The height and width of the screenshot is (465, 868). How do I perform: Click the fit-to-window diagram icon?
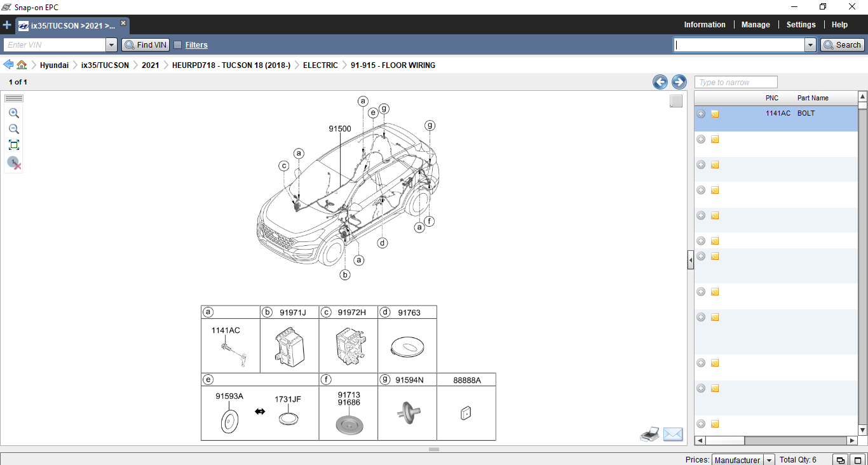13,145
